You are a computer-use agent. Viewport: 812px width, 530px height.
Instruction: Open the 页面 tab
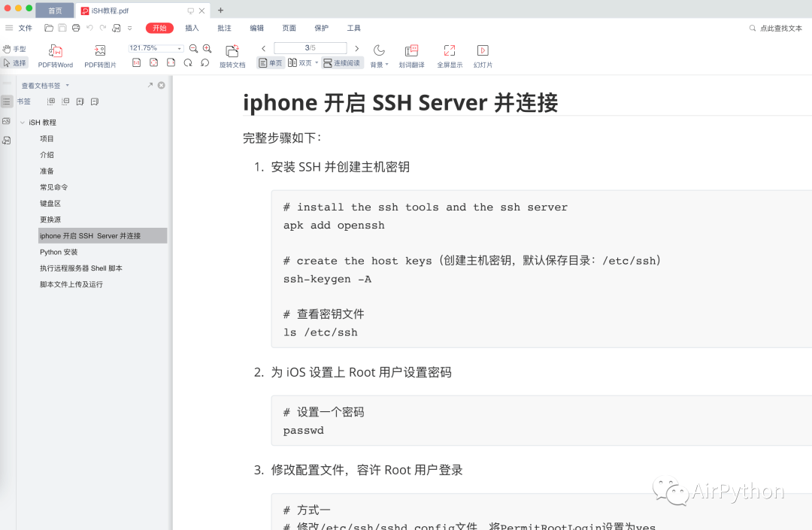pos(289,28)
